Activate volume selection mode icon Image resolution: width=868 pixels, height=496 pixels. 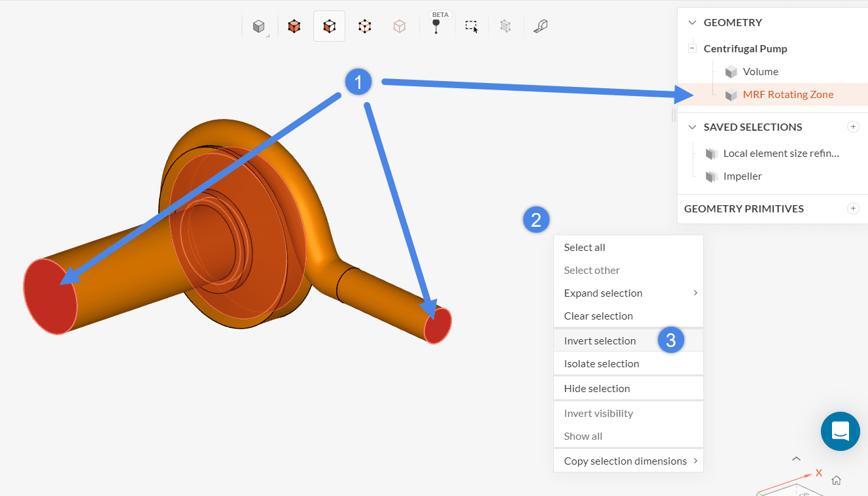coord(294,27)
